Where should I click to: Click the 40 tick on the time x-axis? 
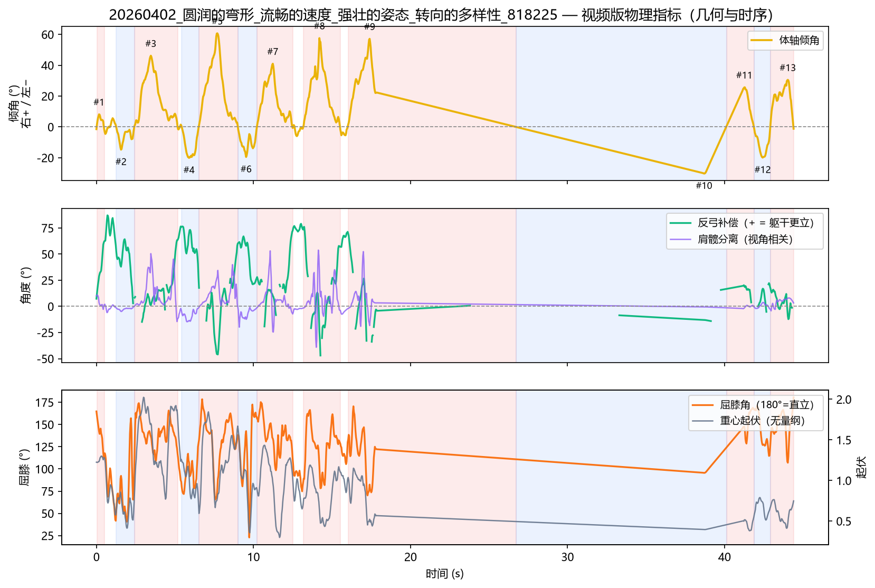pos(725,557)
